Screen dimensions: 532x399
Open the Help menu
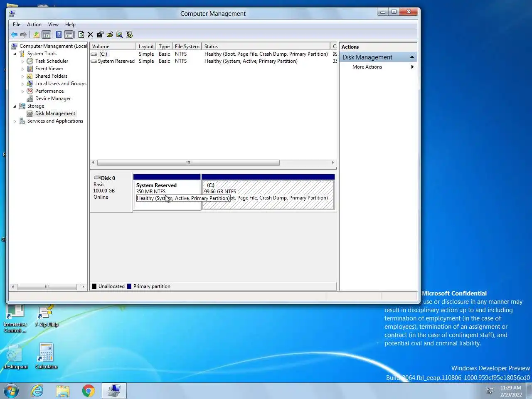click(x=70, y=25)
